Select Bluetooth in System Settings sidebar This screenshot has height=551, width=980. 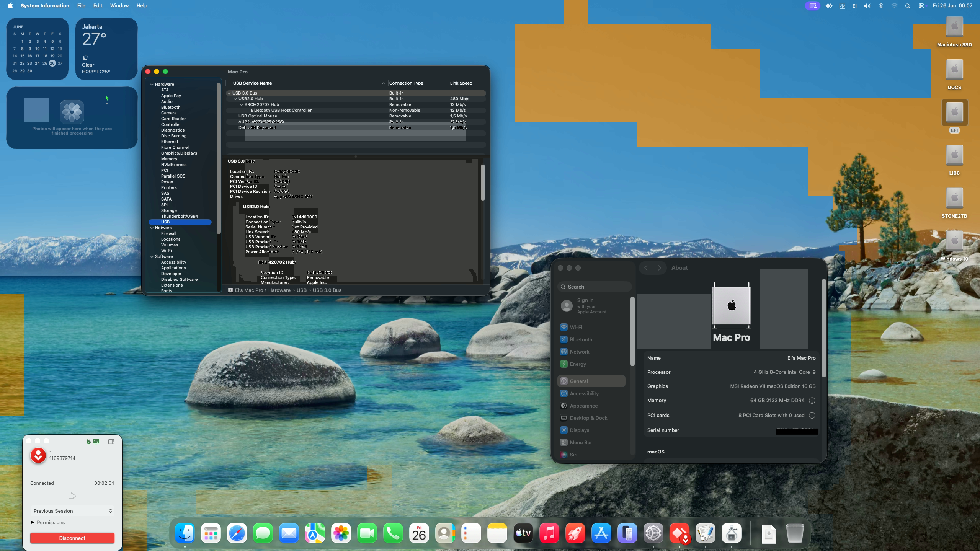coord(591,339)
